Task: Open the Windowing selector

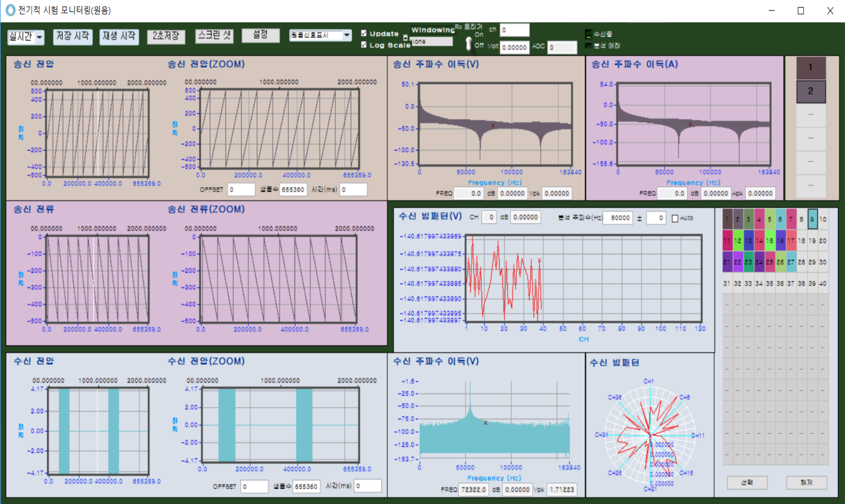Action: click(x=431, y=41)
